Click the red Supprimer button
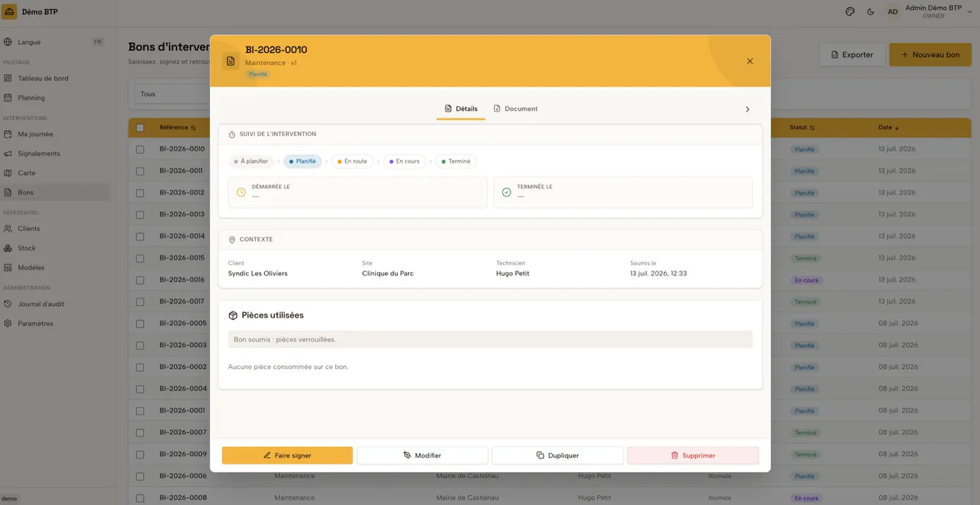This screenshot has height=505, width=980. tap(693, 455)
